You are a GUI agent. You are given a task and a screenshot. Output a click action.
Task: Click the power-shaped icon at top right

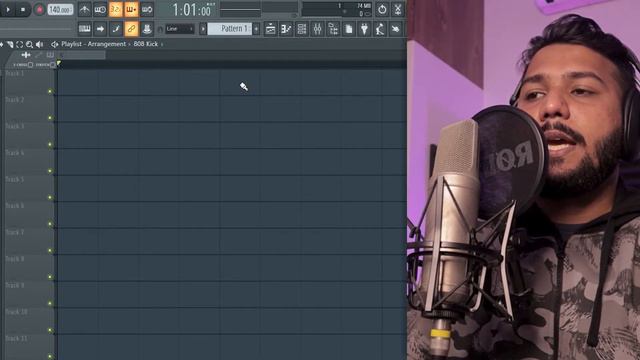[x=382, y=9]
